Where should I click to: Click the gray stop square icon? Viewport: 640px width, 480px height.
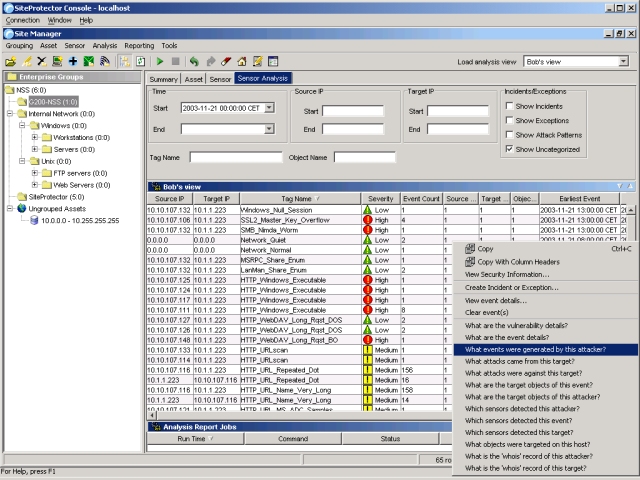[x=176, y=62]
